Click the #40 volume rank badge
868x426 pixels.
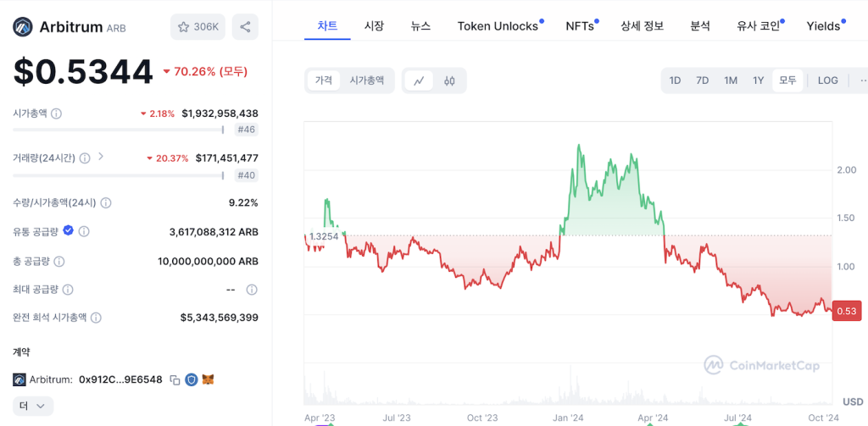247,176
